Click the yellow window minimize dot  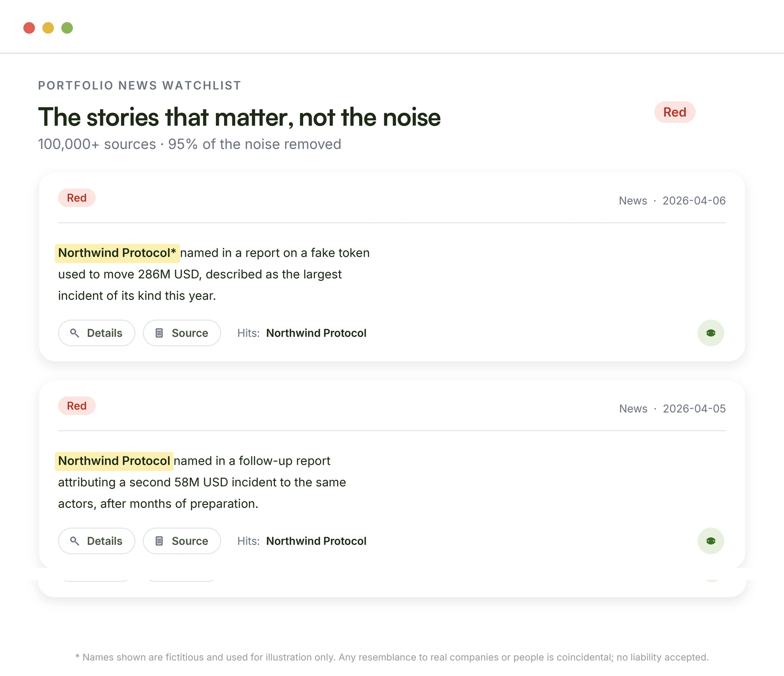click(x=48, y=28)
